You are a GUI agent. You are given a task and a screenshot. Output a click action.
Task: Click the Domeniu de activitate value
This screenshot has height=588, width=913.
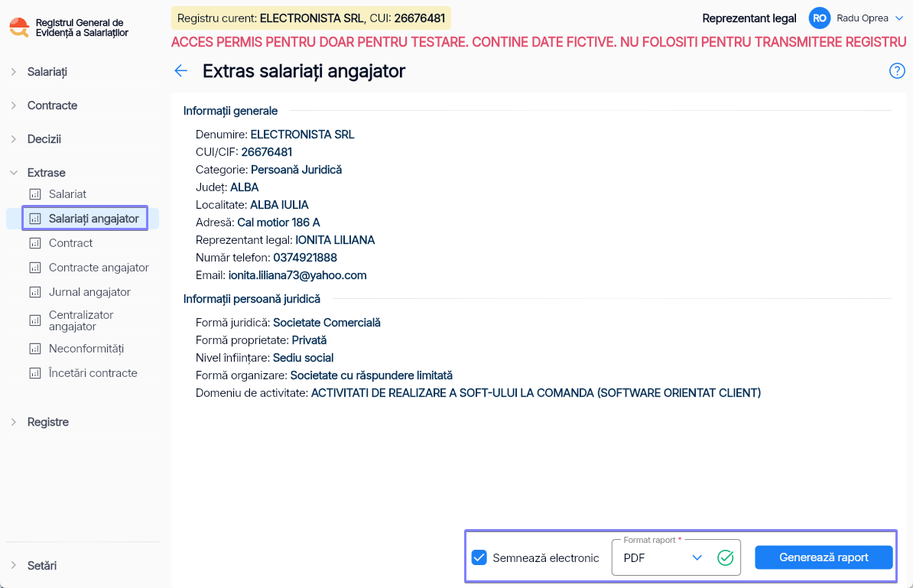(536, 393)
